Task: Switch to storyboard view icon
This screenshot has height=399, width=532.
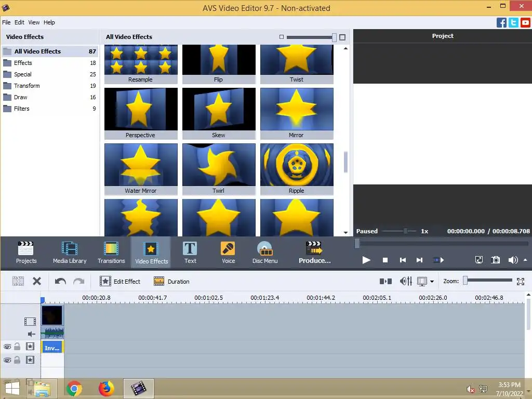Action: pos(385,281)
